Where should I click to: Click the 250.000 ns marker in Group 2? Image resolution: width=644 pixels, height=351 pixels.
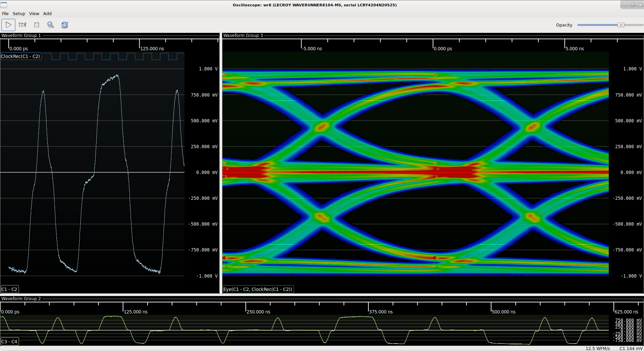pyautogui.click(x=258, y=312)
